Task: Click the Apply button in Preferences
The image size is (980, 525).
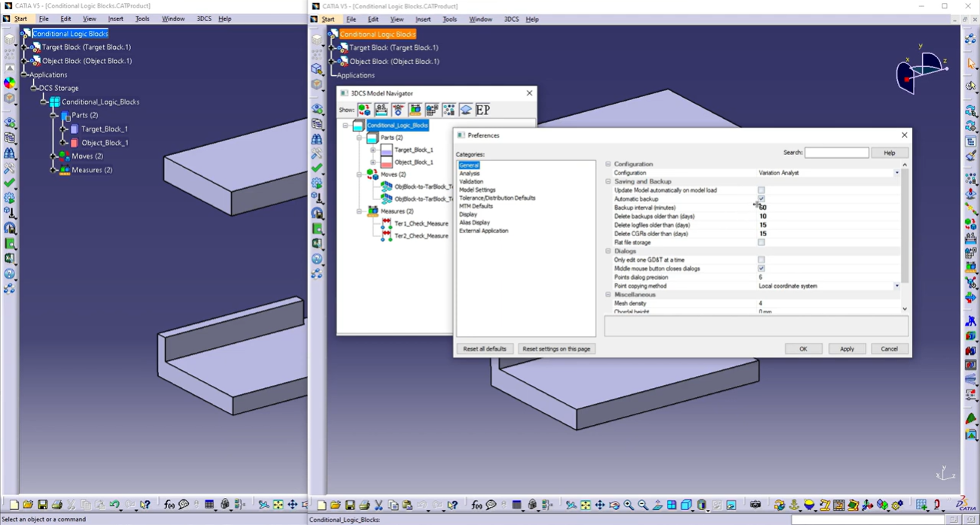Action: tap(847, 349)
